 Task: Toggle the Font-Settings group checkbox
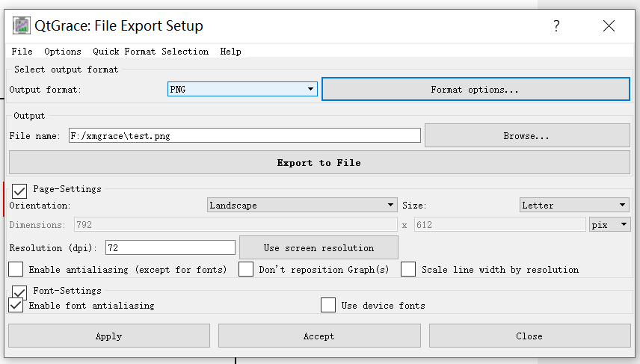click(x=19, y=291)
